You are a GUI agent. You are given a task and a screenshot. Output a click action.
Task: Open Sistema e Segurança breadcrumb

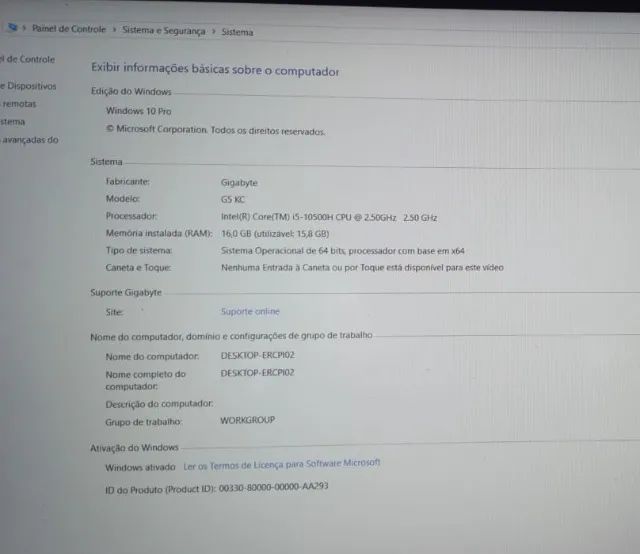pyautogui.click(x=164, y=31)
